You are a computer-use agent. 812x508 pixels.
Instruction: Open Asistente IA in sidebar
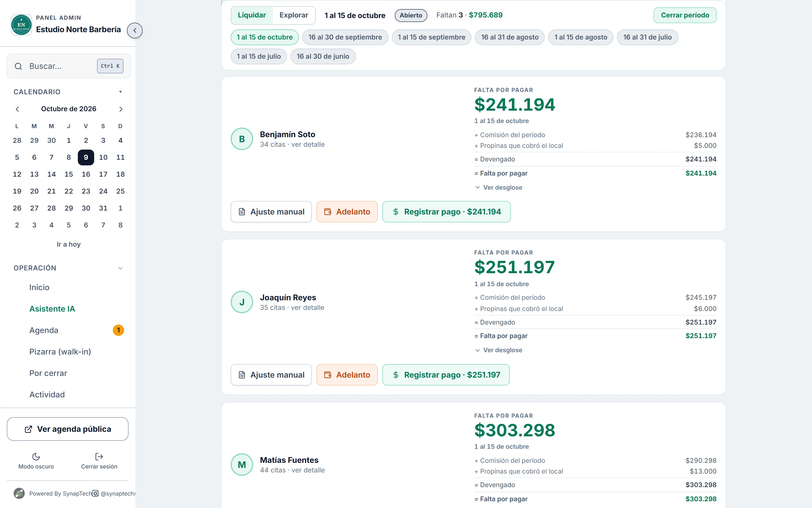pyautogui.click(x=52, y=309)
